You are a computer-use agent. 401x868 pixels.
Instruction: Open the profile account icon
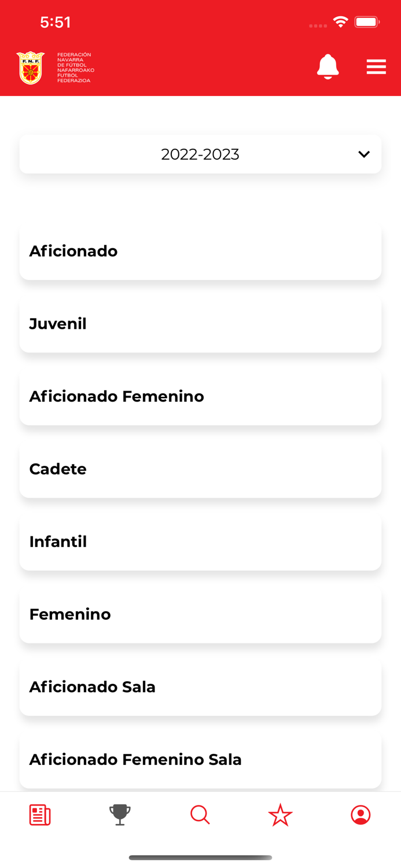(360, 815)
